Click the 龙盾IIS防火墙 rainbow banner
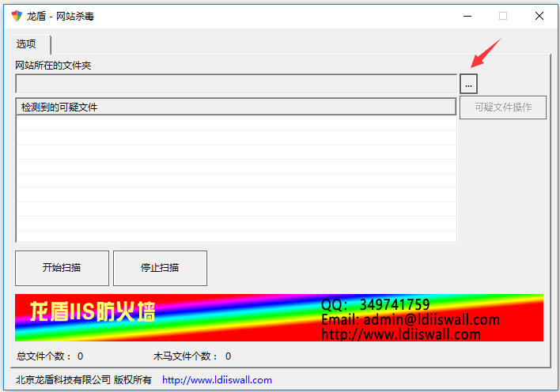This screenshot has height=392, width=560. click(279, 318)
